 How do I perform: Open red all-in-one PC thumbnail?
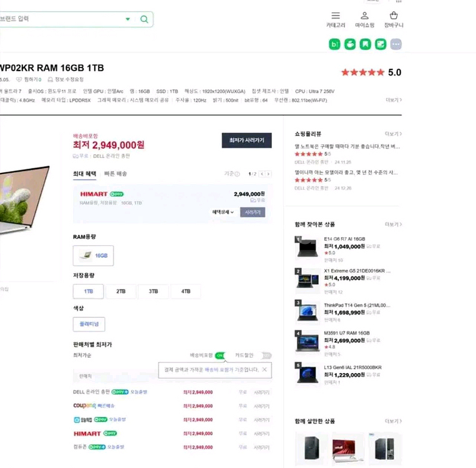[x=348, y=448]
